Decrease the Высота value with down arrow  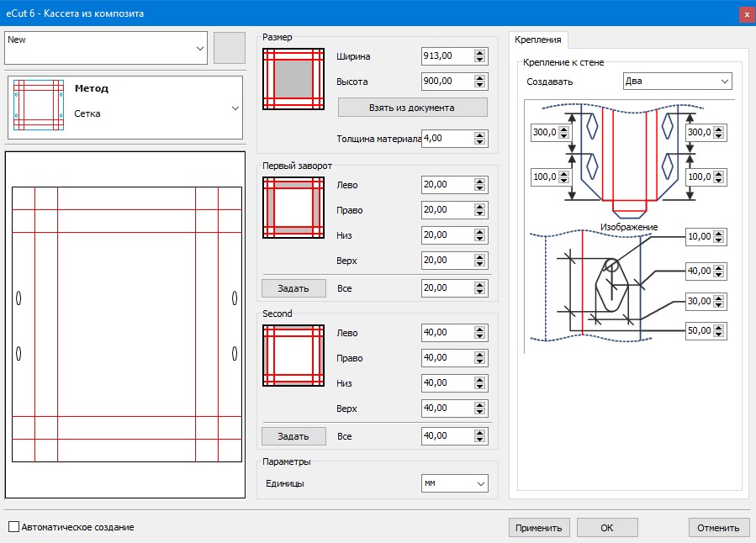(479, 85)
